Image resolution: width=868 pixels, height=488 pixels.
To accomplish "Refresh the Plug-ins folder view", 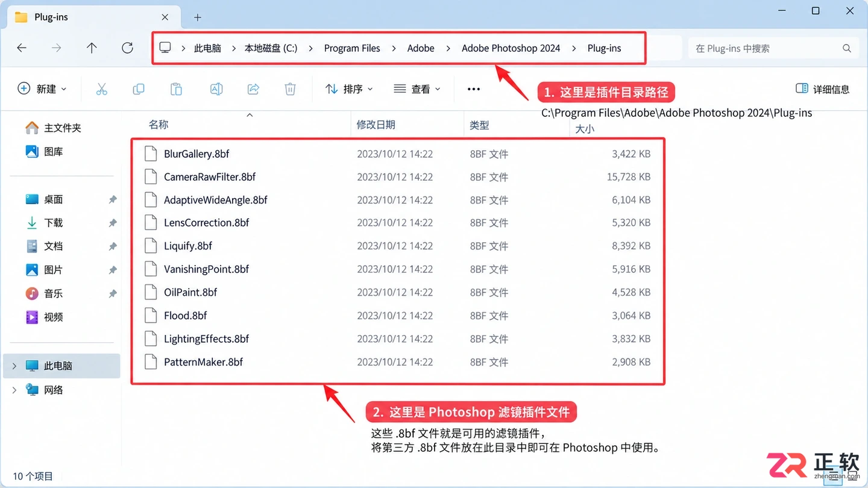I will coord(127,48).
